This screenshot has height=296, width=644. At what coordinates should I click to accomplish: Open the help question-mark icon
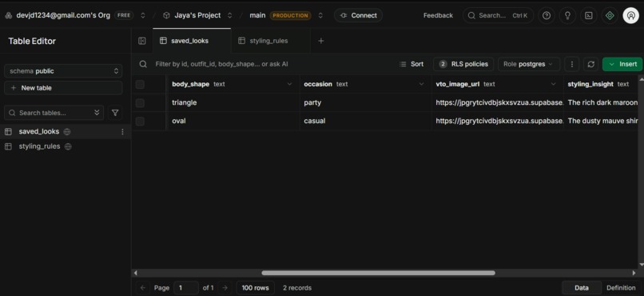[547, 16]
